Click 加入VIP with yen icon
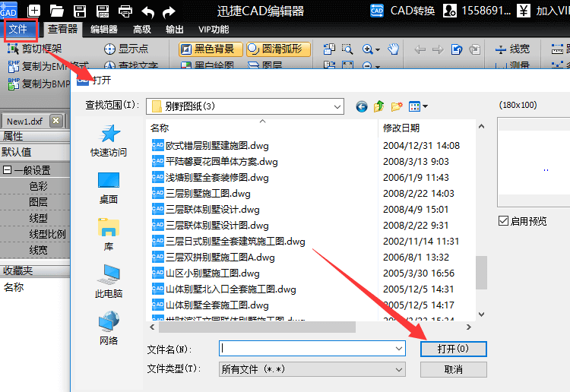 point(543,11)
